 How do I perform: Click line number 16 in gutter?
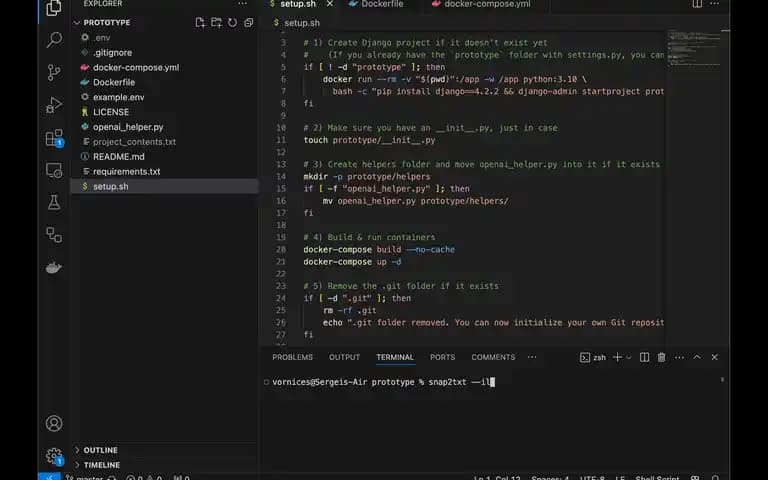click(281, 201)
